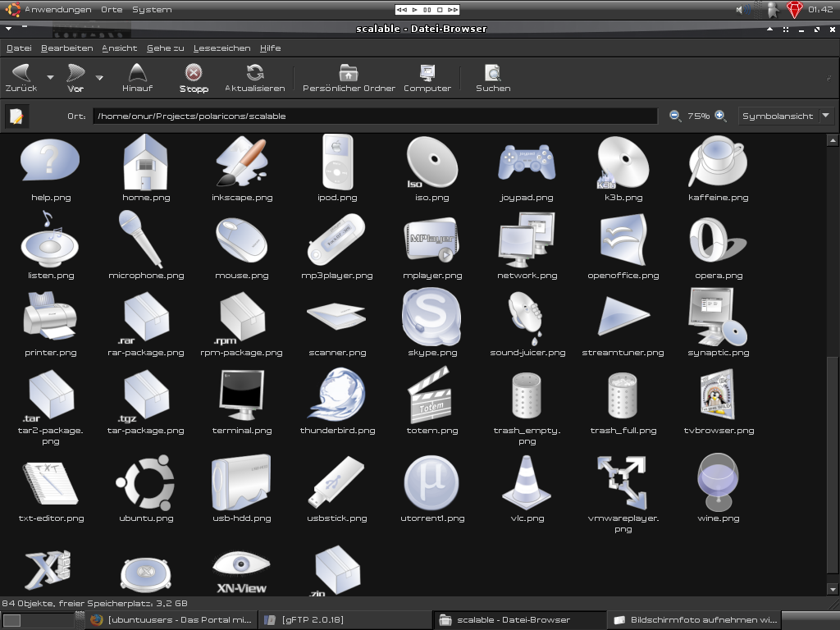840x630 pixels.
Task: Open the Datei menu
Action: click(19, 48)
